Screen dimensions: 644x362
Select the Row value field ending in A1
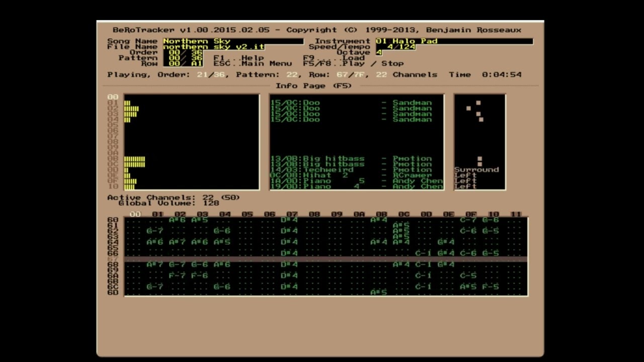point(183,63)
